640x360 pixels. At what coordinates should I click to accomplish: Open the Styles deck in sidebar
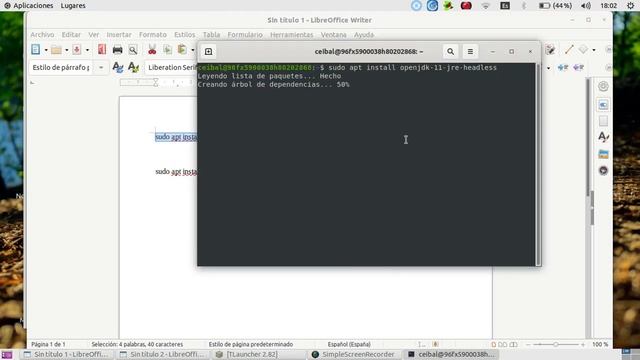pos(603,137)
